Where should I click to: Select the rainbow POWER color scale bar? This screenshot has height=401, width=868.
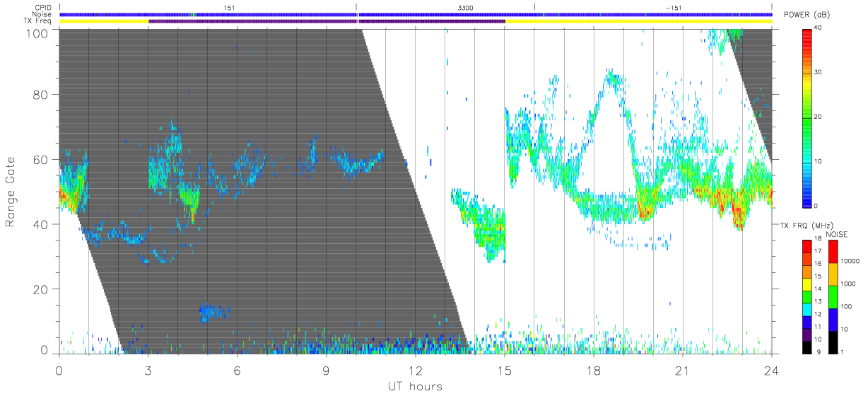(807, 117)
